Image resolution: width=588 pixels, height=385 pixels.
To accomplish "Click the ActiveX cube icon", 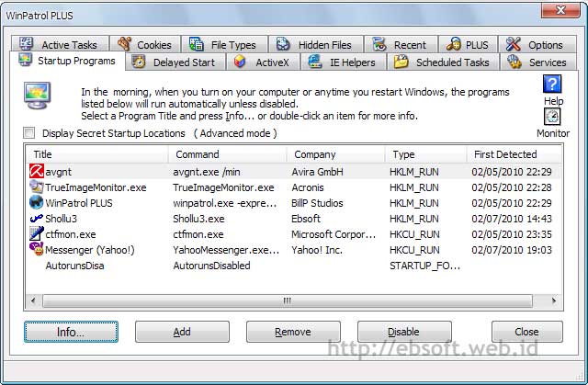I will 240,62.
